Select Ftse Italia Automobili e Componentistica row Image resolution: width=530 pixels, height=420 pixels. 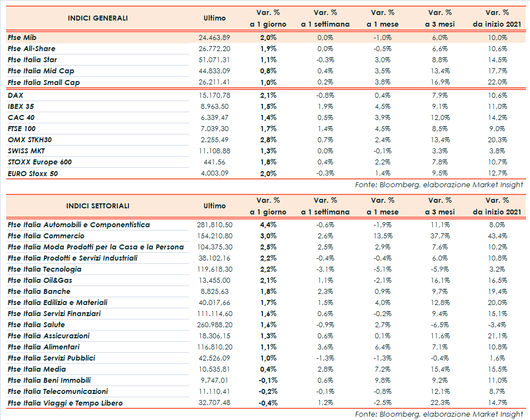point(79,224)
